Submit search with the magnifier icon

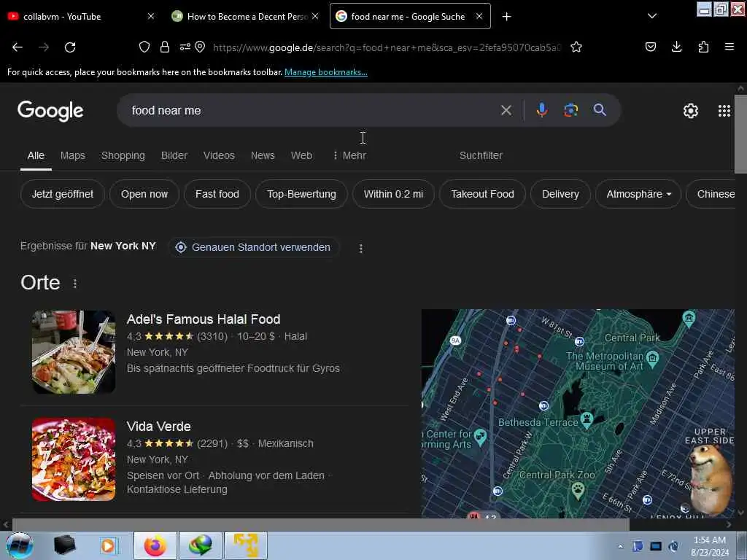600,110
